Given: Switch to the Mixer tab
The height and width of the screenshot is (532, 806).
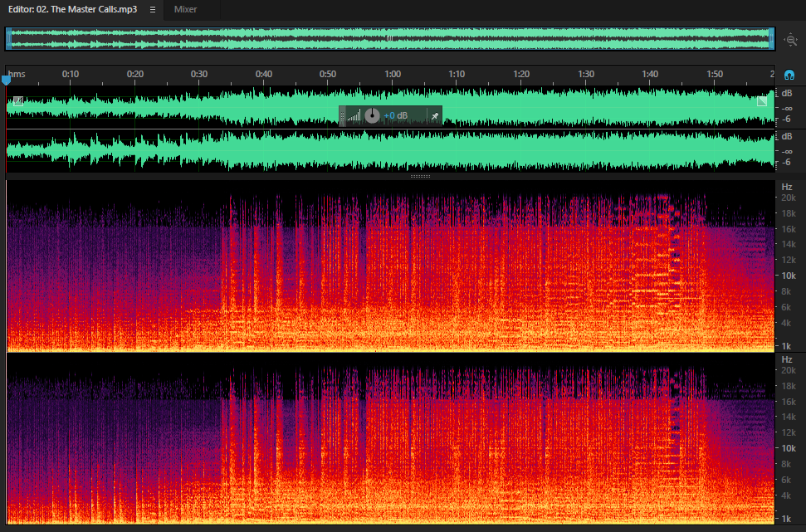Looking at the screenshot, I should (185, 9).
